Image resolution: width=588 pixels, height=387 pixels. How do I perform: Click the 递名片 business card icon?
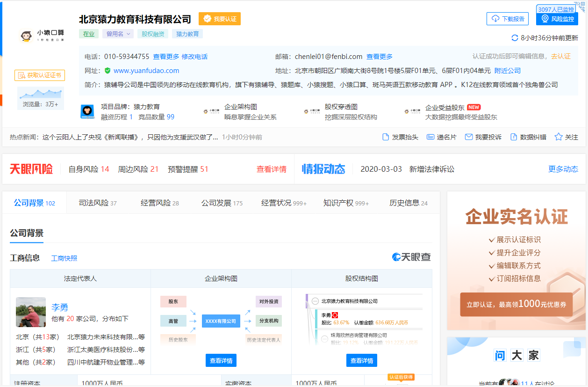[x=430, y=137]
